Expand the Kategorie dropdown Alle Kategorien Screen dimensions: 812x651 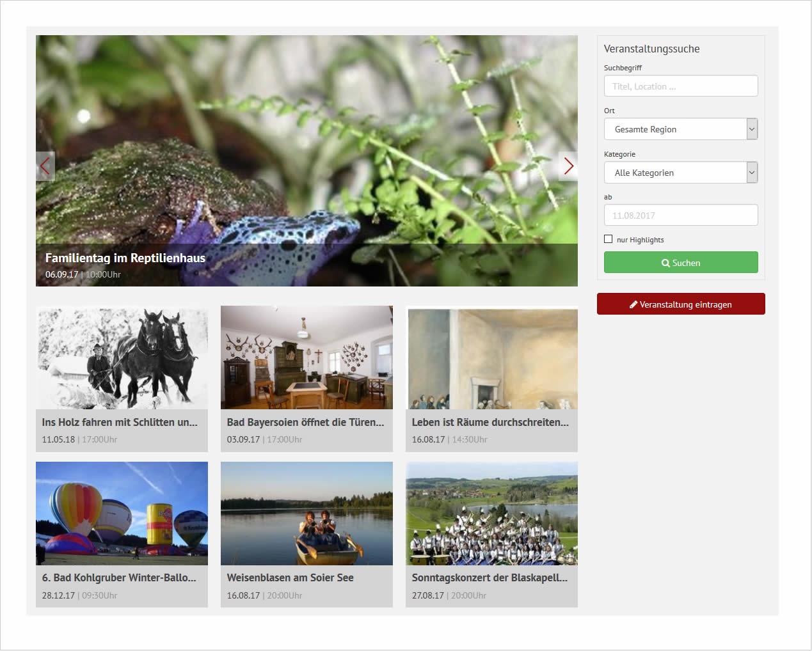pyautogui.click(x=681, y=173)
